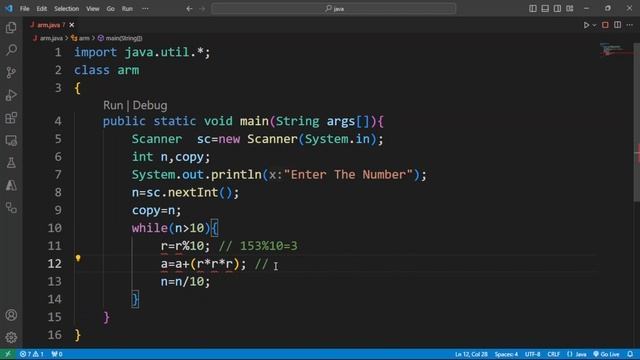Click line number 10 in gutter
Viewport: 640px width, 360px height.
(x=54, y=228)
